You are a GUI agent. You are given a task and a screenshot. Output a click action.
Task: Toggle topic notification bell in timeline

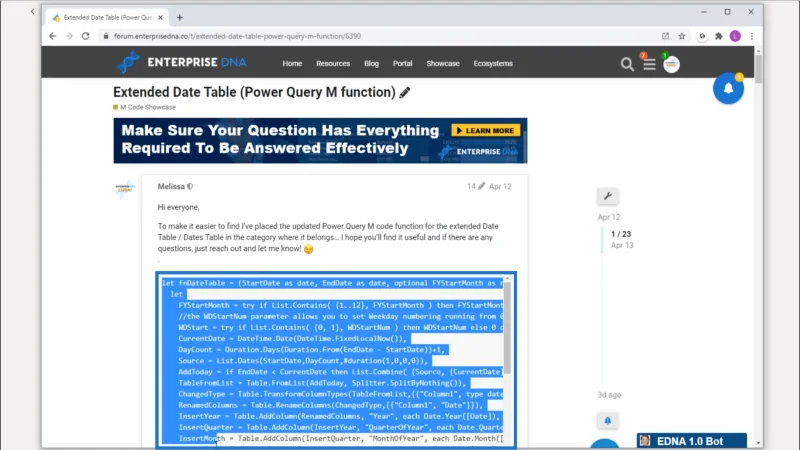pyautogui.click(x=608, y=420)
